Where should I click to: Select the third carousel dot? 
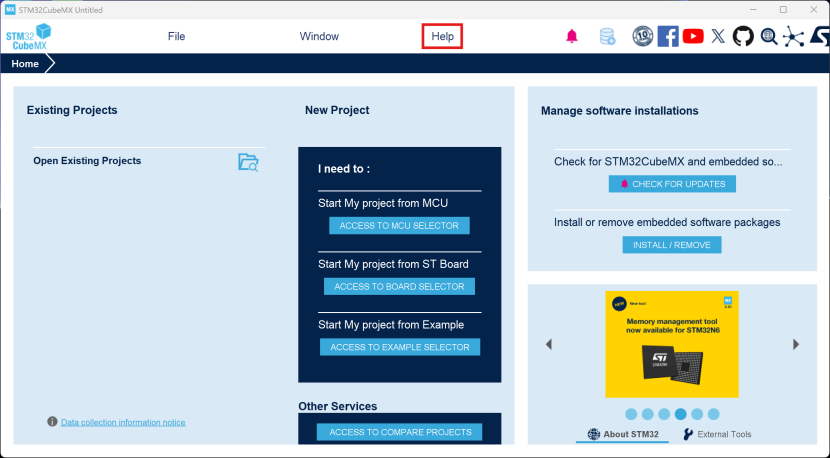(664, 414)
